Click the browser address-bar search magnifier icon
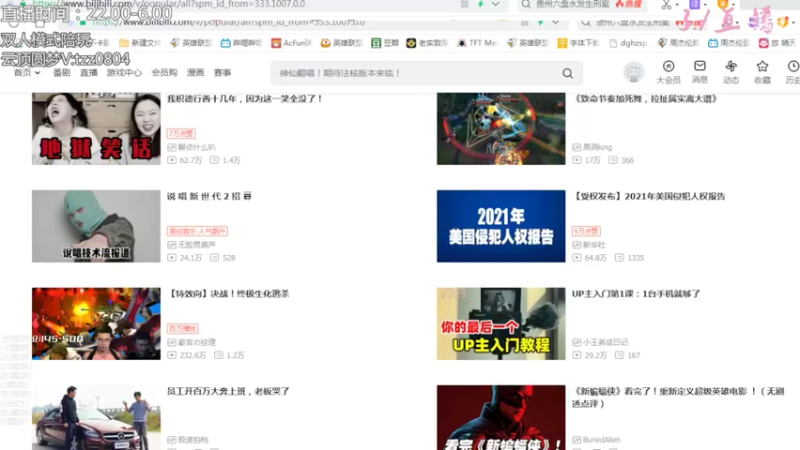 tap(526, 5)
